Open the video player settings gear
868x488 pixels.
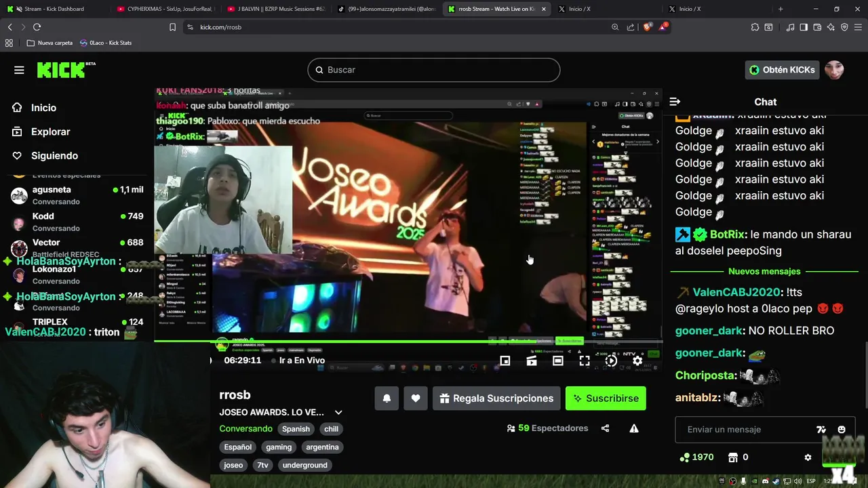coord(637,361)
